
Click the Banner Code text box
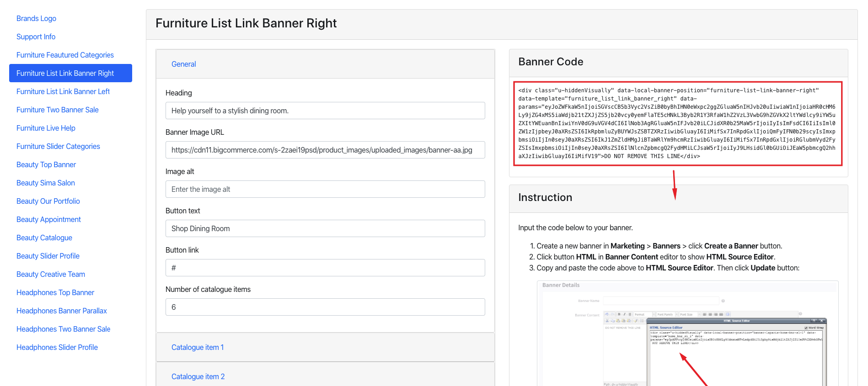coord(678,123)
